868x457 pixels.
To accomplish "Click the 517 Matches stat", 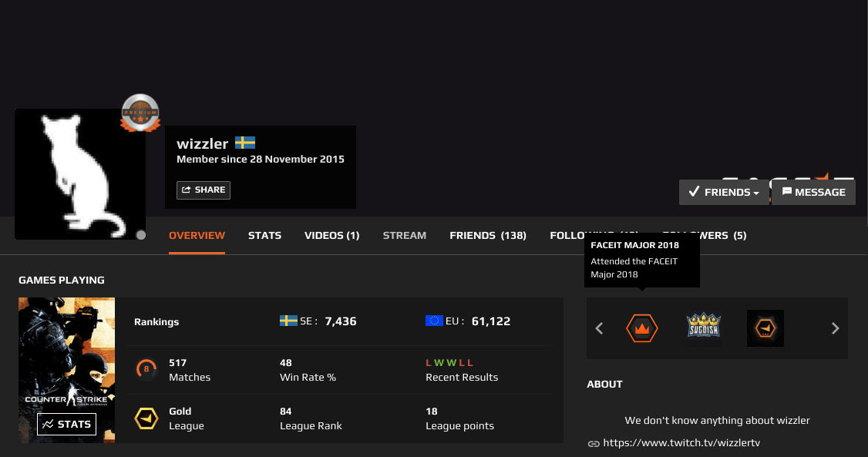I will (190, 370).
